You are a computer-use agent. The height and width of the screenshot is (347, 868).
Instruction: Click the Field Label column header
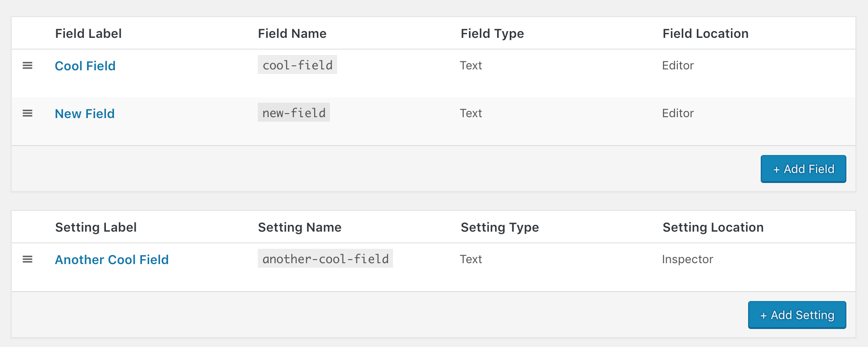[x=88, y=33]
